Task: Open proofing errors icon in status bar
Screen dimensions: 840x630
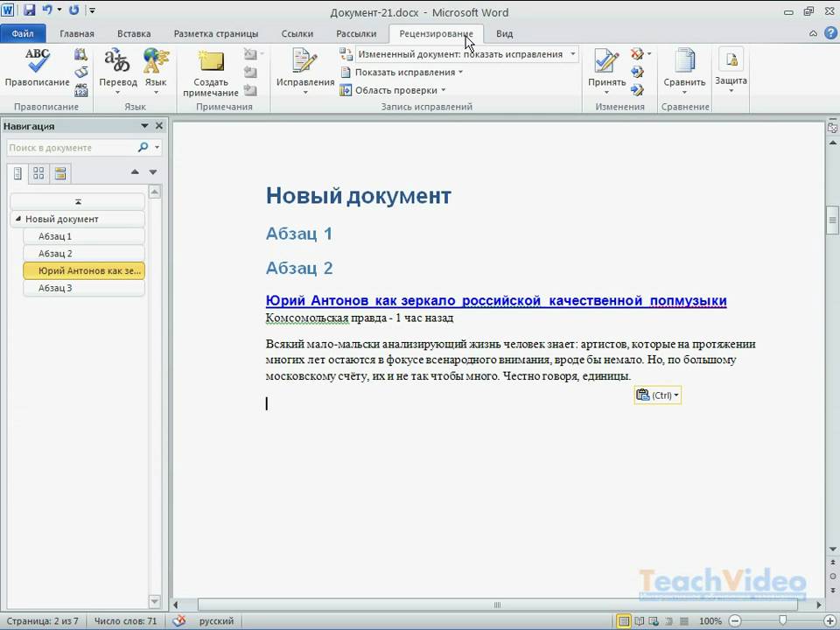Action: point(178,621)
